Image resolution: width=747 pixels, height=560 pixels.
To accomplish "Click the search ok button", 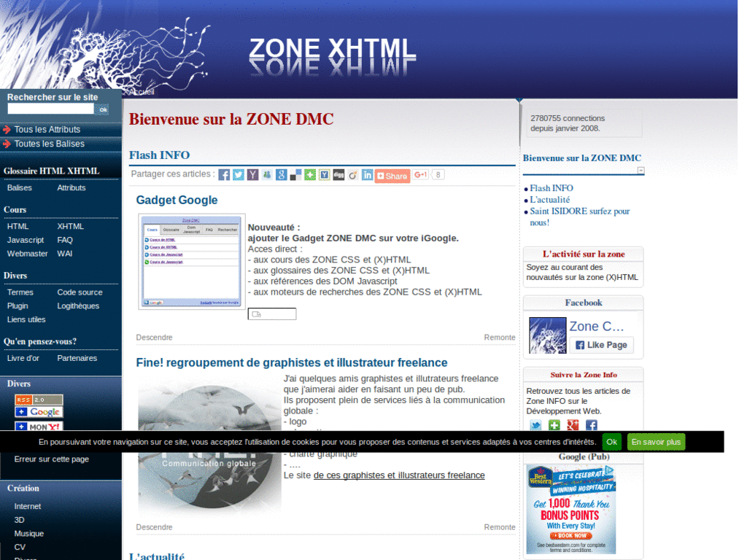I will (102, 109).
